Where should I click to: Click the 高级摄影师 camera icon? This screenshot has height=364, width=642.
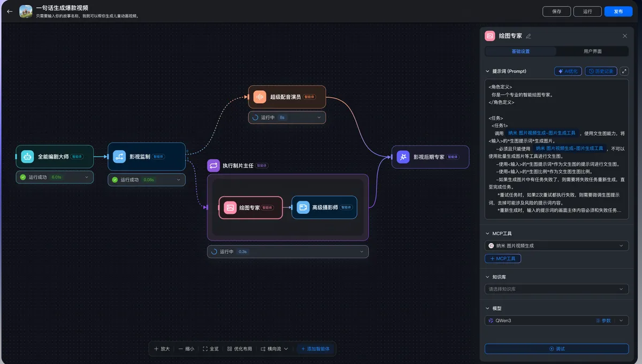click(x=303, y=207)
